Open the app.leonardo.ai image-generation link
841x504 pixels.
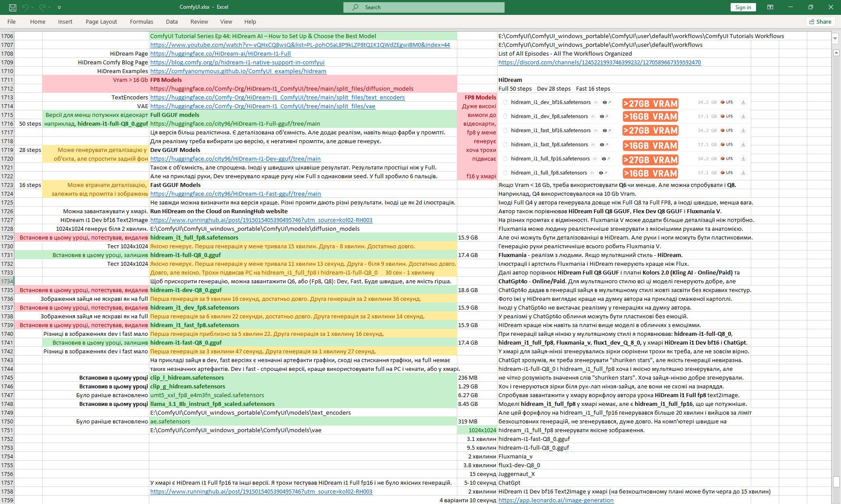coord(555,500)
